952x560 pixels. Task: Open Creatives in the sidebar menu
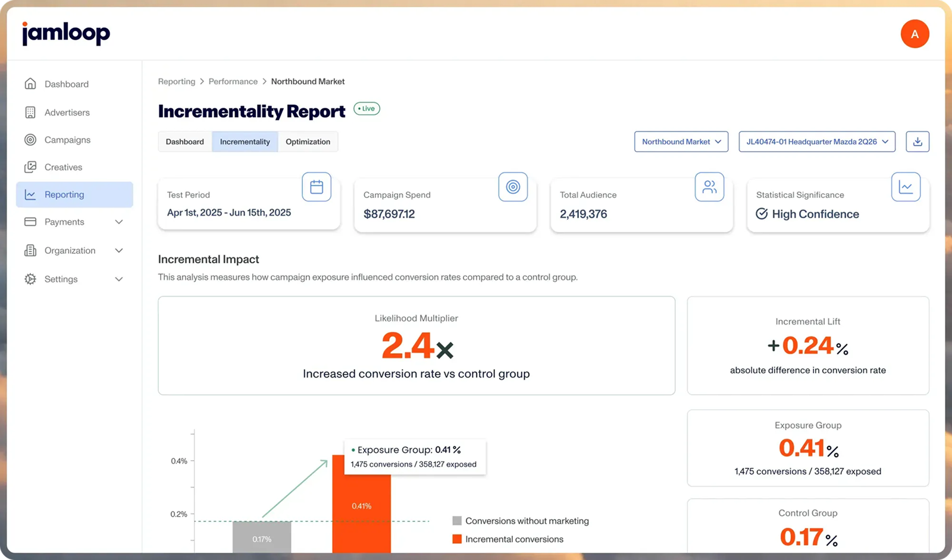(x=74, y=167)
